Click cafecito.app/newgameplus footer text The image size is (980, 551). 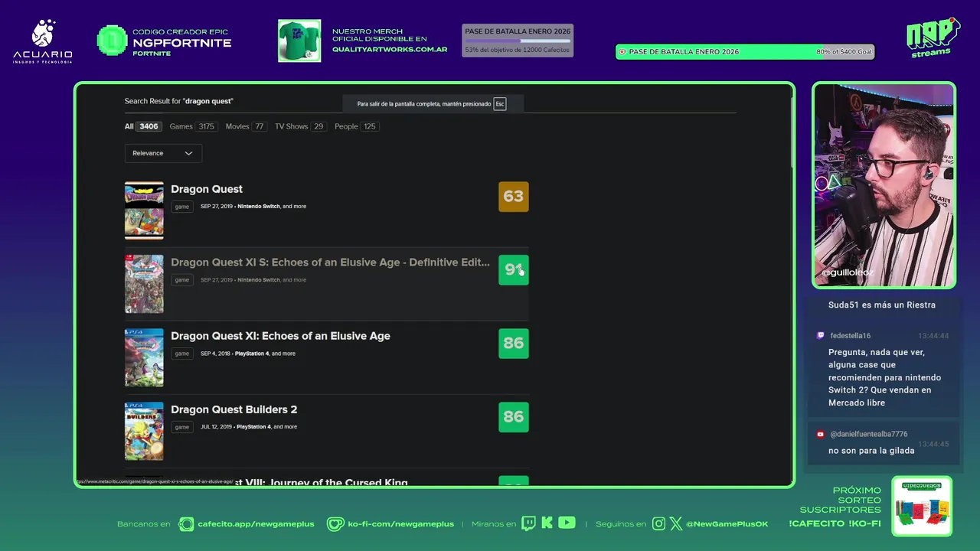click(256, 524)
